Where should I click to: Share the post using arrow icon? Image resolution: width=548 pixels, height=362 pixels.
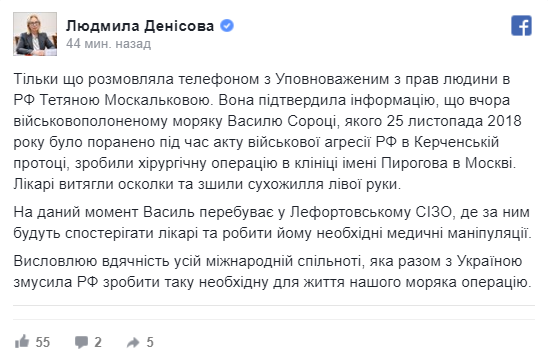click(134, 342)
